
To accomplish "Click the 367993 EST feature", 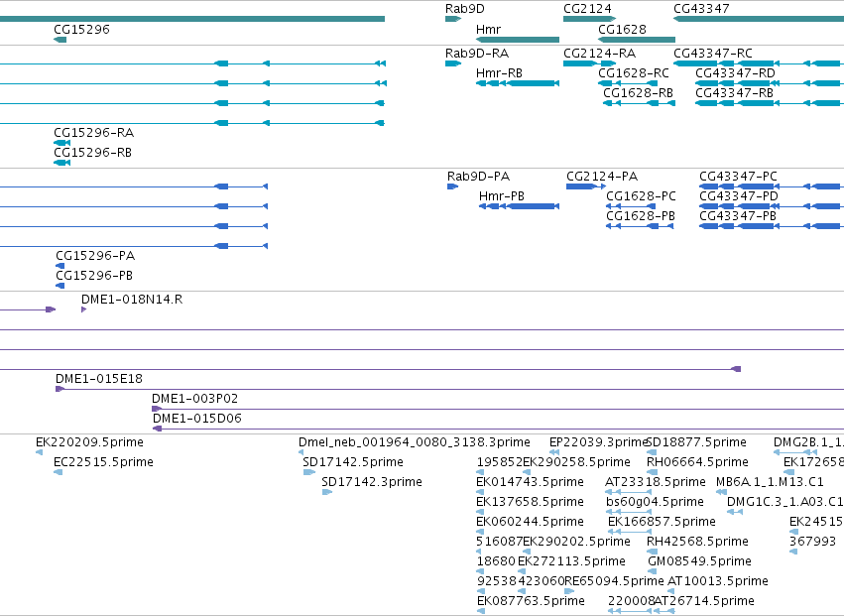I will pos(793,552).
